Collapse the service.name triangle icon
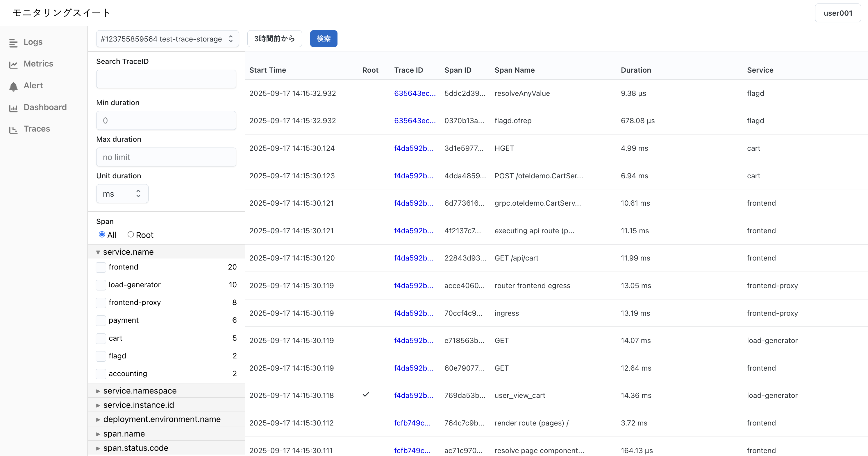The image size is (868, 456). click(x=98, y=252)
